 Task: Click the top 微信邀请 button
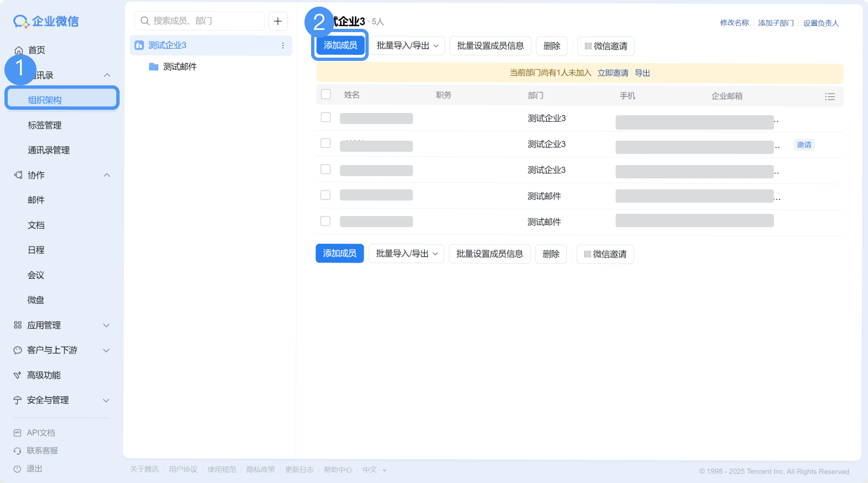606,46
